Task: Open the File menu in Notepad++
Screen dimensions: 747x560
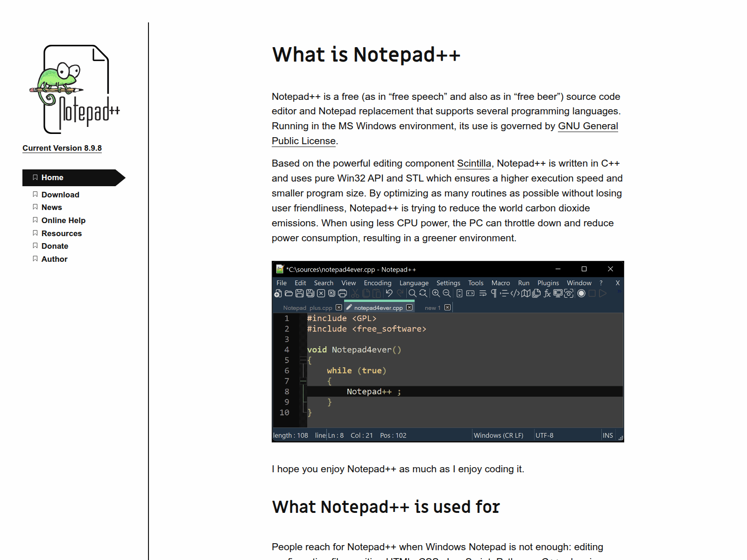Action: pyautogui.click(x=282, y=283)
